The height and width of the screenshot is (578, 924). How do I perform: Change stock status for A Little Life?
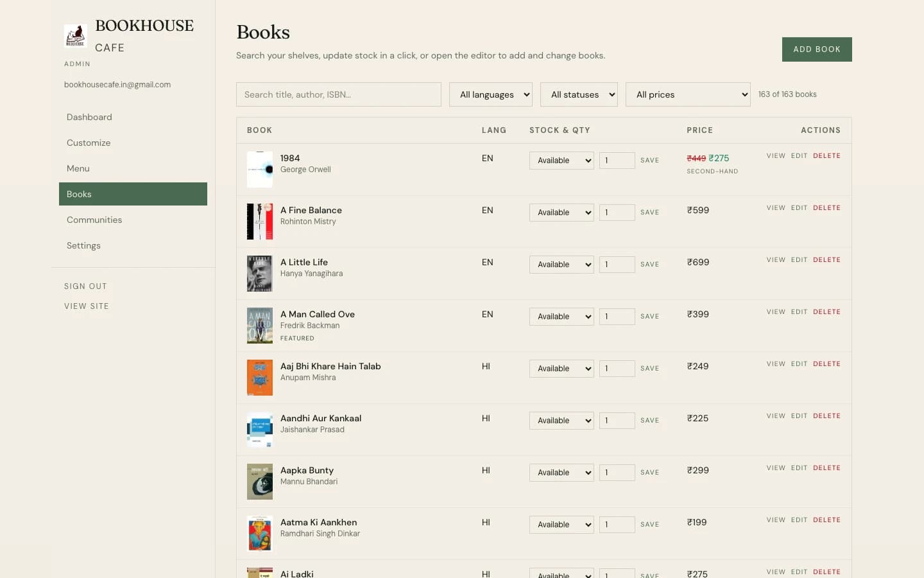[x=561, y=265]
